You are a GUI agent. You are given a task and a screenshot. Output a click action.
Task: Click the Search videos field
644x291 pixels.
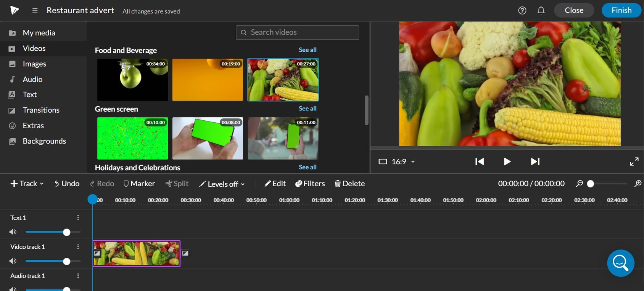coord(297,32)
